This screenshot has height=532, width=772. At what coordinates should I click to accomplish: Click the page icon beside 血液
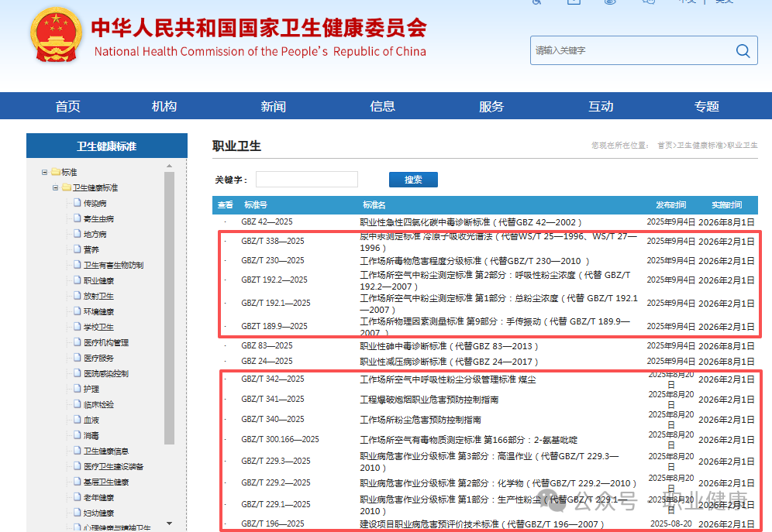click(x=77, y=420)
